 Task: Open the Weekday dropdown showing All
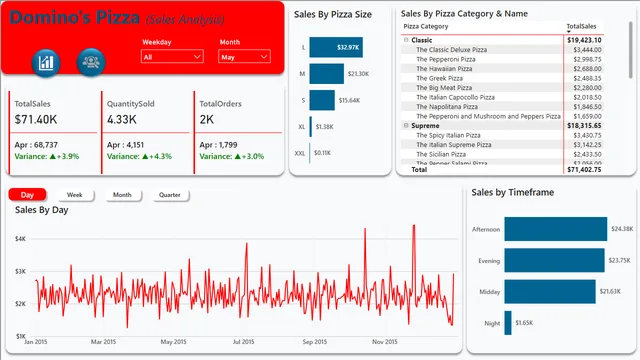tap(172, 57)
